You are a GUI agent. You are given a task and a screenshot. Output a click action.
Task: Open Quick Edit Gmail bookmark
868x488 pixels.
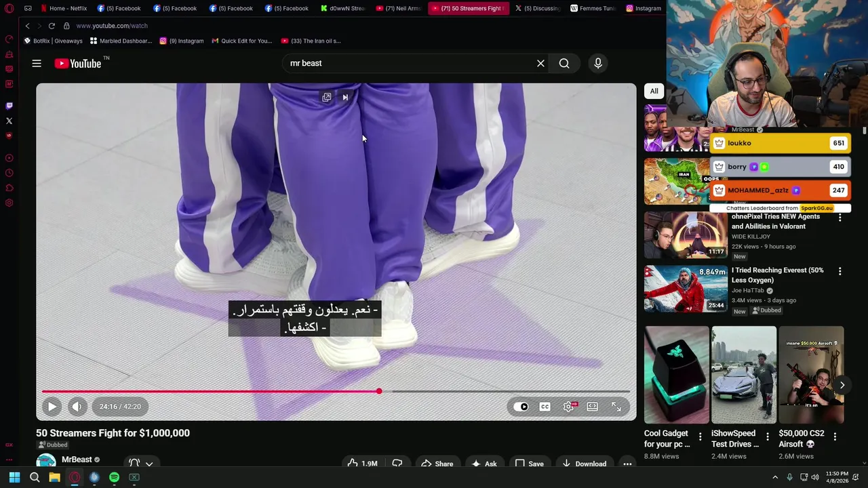(241, 41)
